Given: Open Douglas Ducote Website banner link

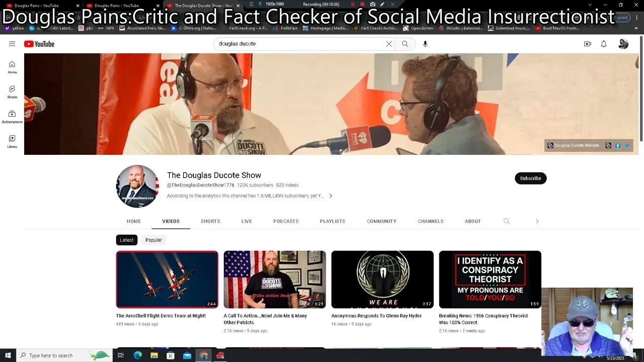Looking at the screenshot, I should [x=573, y=145].
